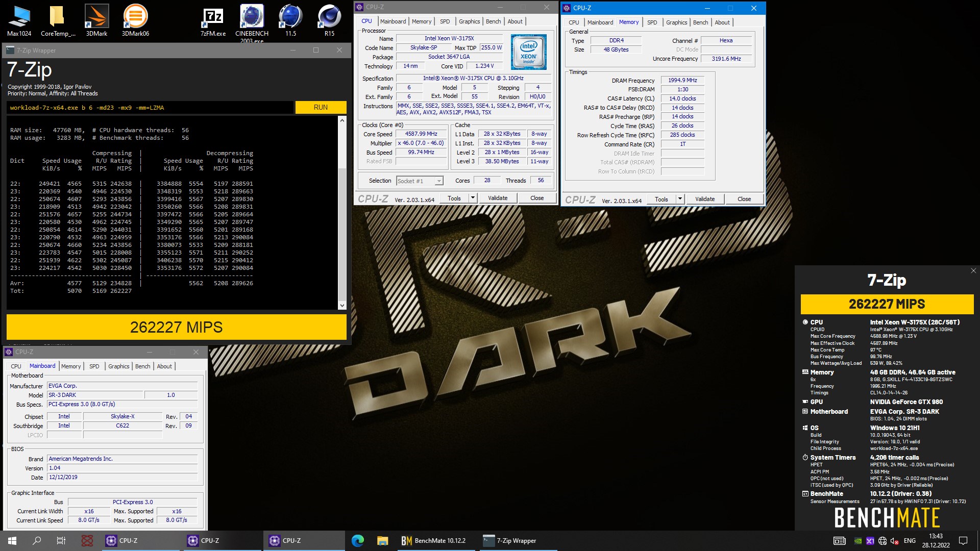Launch Cinebench 11.5 desktop shortcut
This screenshot has height=551, width=980.
(290, 20)
